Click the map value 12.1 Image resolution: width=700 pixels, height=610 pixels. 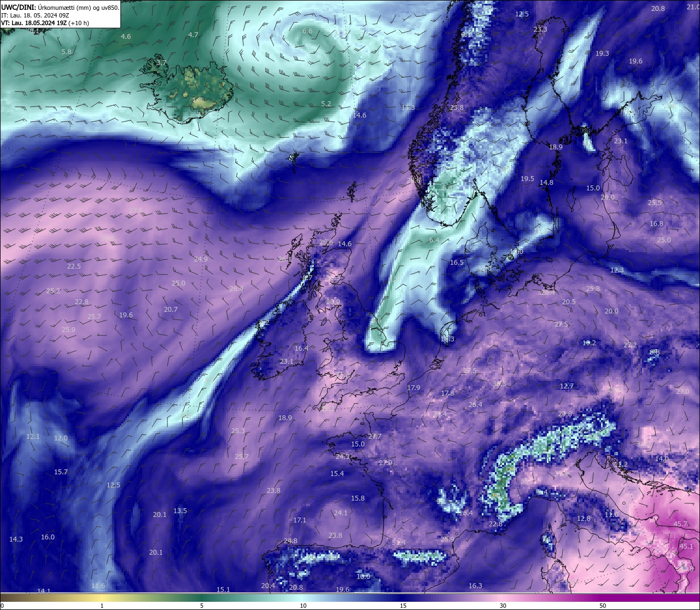(x=33, y=436)
